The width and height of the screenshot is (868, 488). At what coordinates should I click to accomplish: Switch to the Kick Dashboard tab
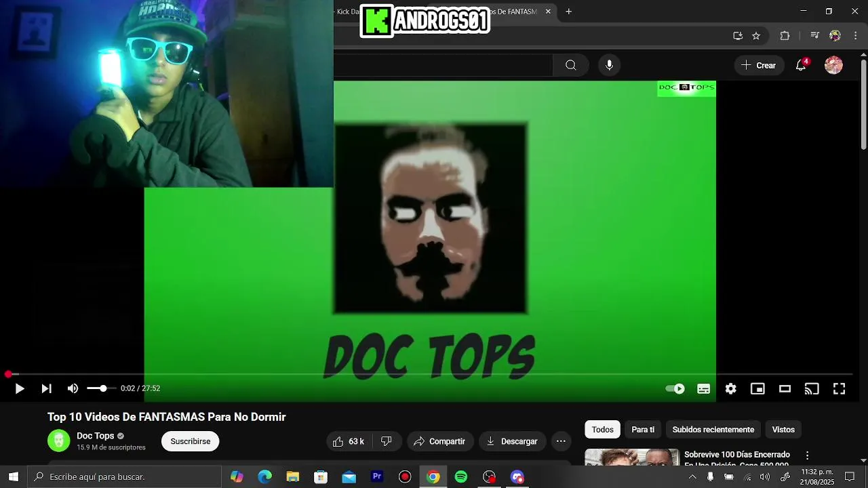click(x=347, y=12)
